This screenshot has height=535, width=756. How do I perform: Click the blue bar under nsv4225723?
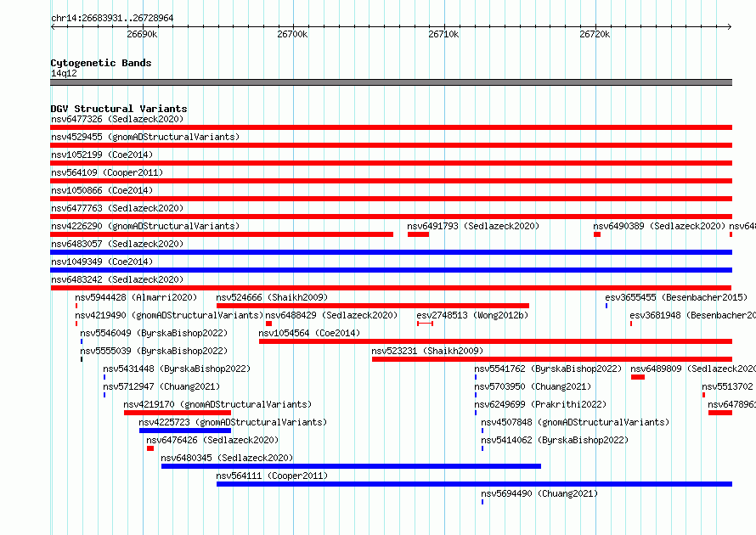[185, 431]
